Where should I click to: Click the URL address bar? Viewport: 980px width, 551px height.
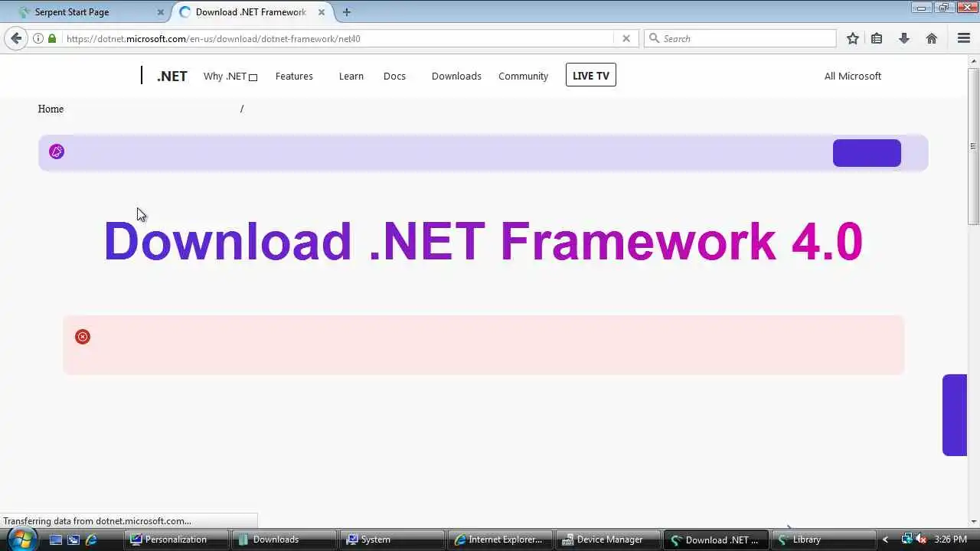[338, 38]
